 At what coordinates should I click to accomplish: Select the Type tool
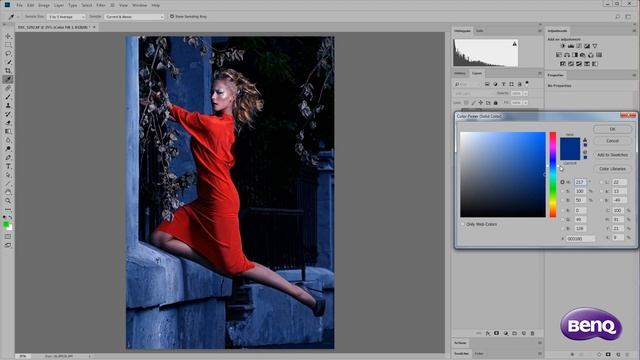(8, 166)
